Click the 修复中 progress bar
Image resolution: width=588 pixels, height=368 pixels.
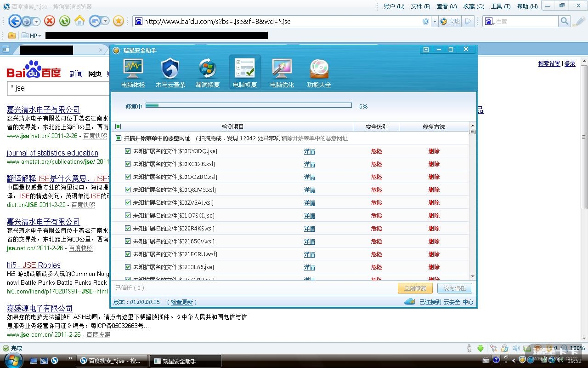[249, 106]
